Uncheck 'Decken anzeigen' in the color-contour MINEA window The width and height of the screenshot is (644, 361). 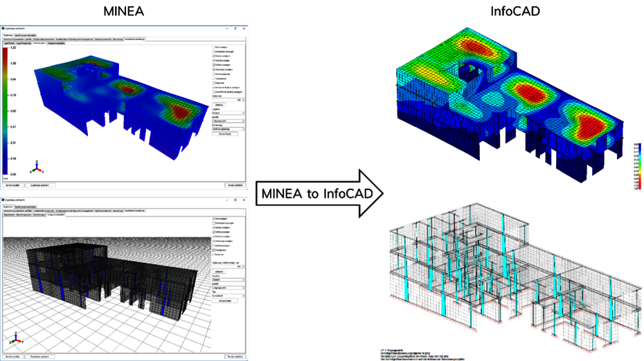[213, 56]
